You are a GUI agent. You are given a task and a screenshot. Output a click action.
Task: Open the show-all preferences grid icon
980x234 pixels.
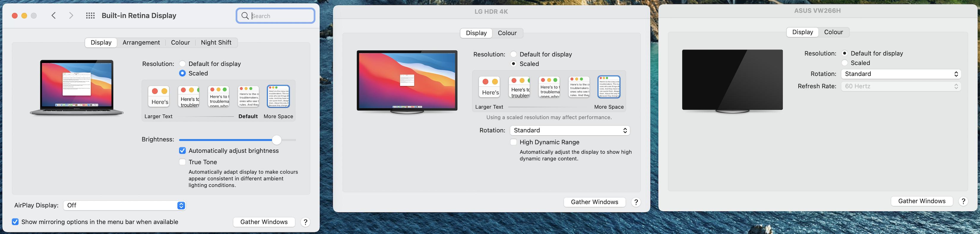coord(90,16)
